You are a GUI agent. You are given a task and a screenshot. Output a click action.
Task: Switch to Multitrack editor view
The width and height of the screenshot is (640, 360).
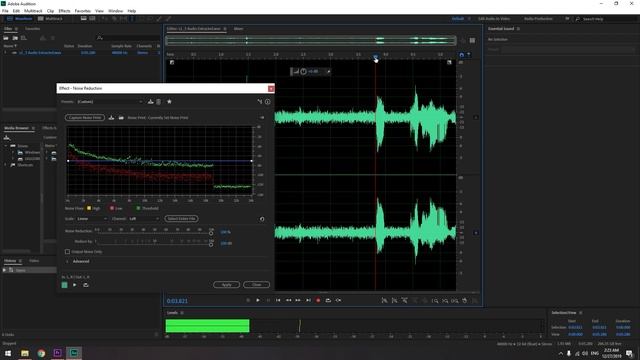point(51,19)
